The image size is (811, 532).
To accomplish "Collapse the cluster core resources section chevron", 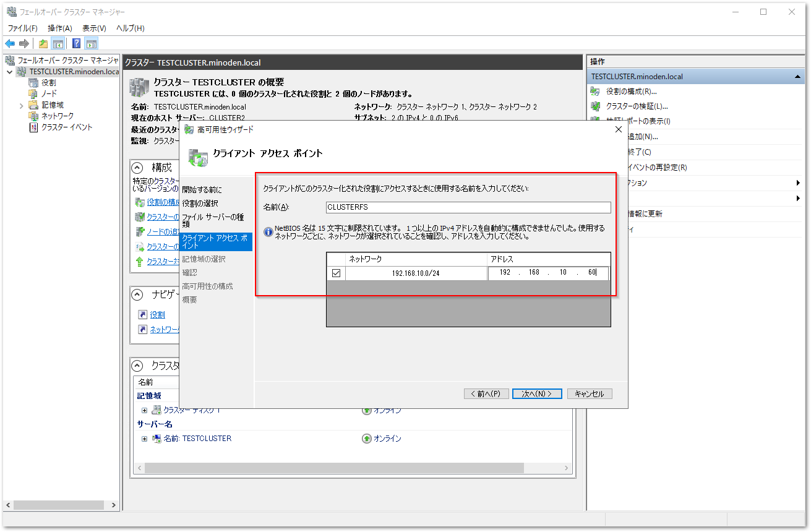I will (138, 366).
